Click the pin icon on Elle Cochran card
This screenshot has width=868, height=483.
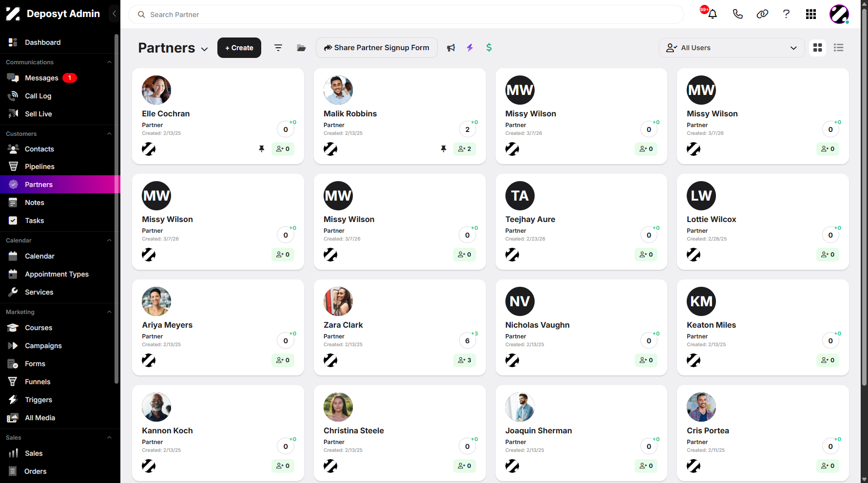262,149
